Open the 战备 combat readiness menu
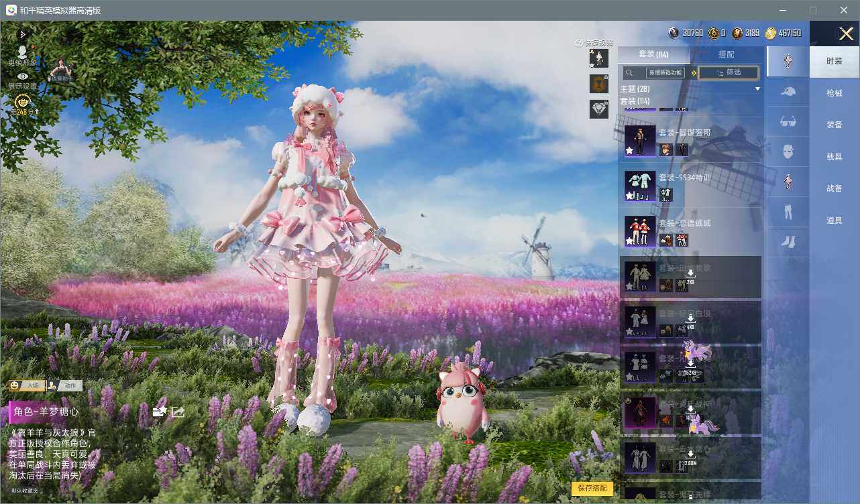This screenshot has width=860, height=504. point(835,188)
